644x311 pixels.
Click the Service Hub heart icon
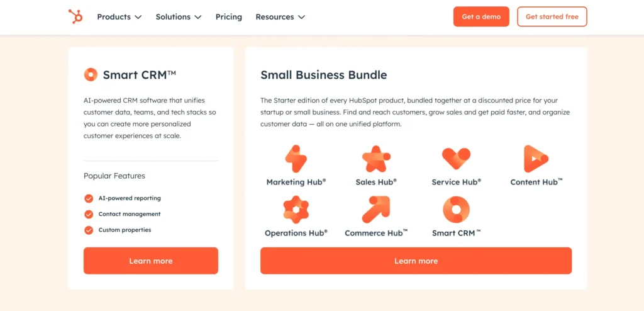point(456,158)
